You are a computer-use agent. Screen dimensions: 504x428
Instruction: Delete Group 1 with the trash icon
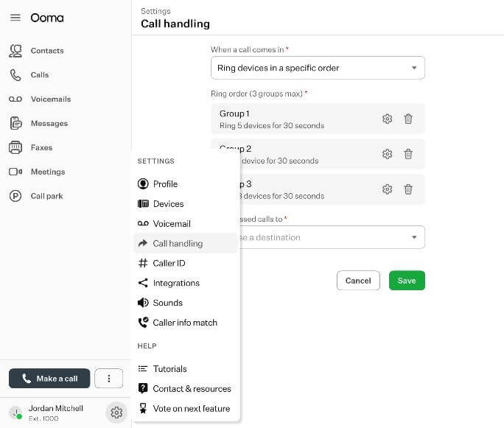[408, 119]
